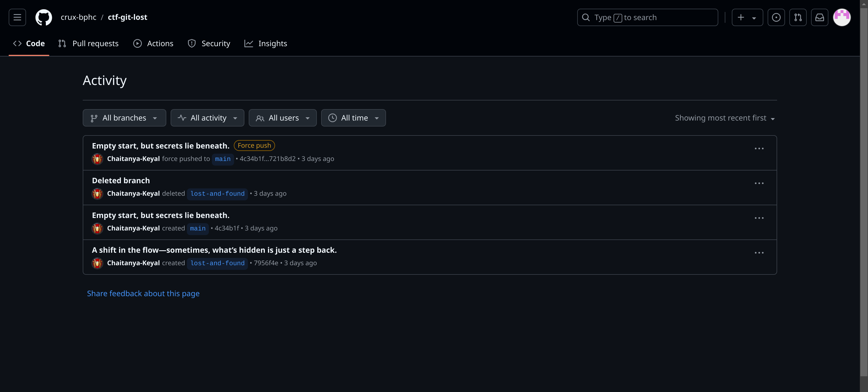This screenshot has width=868, height=392.
Task: Click the GitHub Octocat logo
Action: [x=43, y=17]
